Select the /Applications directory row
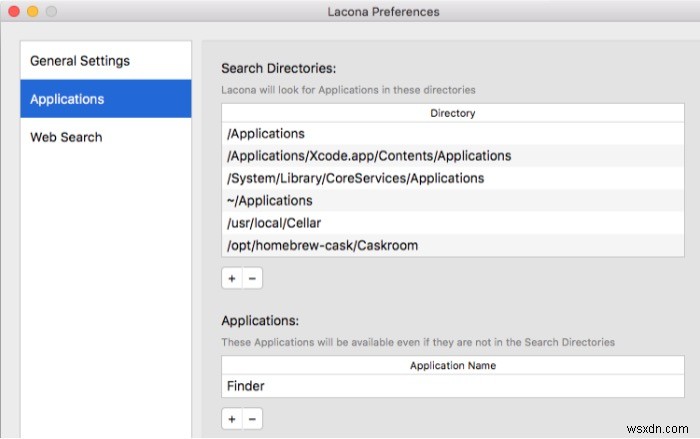 [x=451, y=133]
